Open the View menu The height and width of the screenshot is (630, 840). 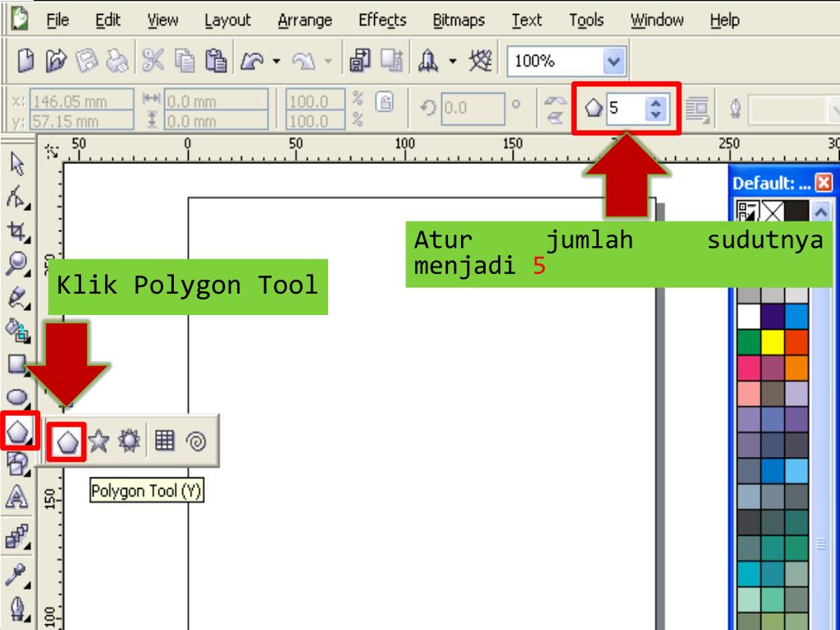[162, 21]
